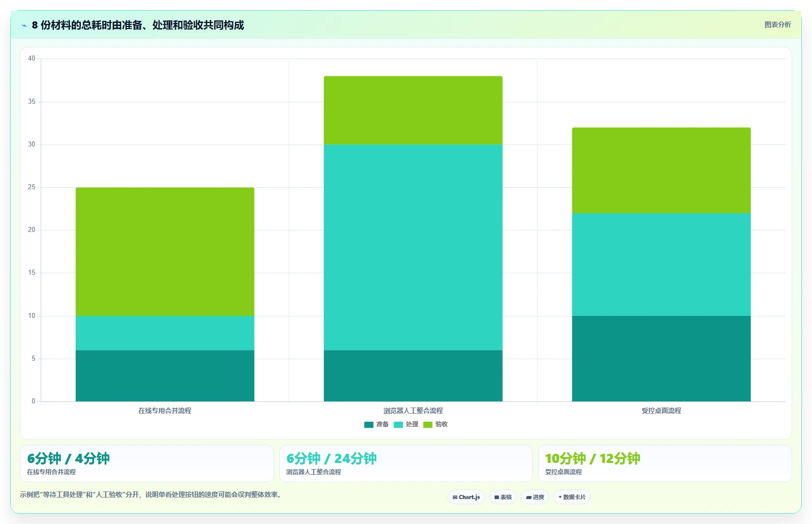812x524 pixels.
Task: Click the 验收 segment of the 在线专用合并流程 bar
Action: tap(165, 252)
